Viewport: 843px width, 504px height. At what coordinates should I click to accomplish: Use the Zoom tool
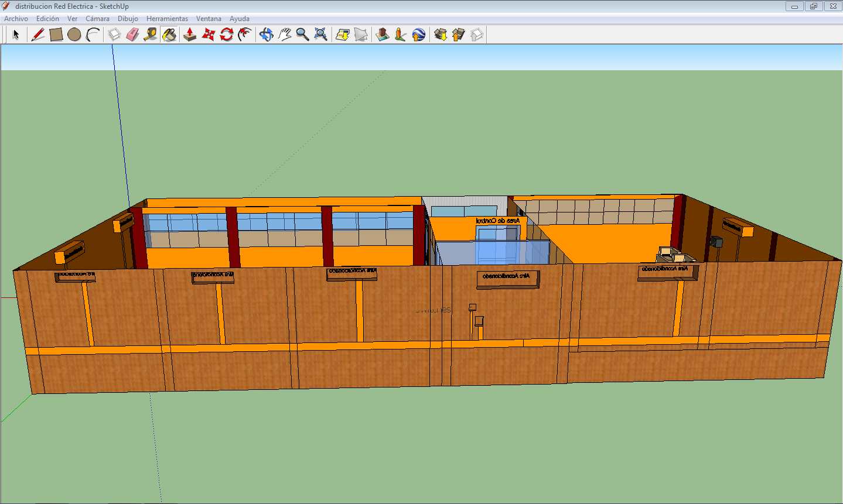pos(302,34)
